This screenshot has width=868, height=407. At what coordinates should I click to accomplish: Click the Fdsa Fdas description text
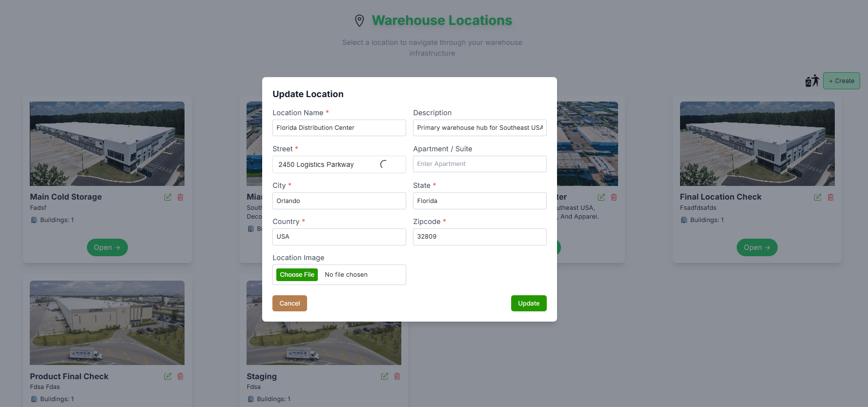point(45,387)
